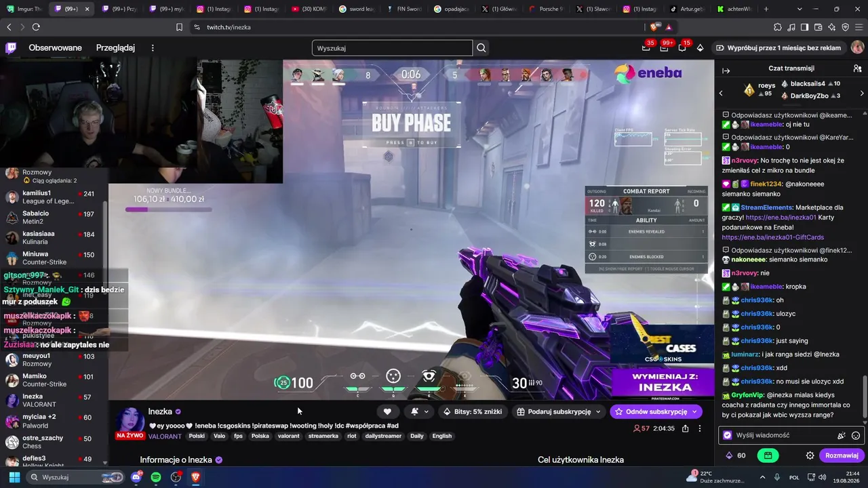
Task: Collapse the stream chat panel
Action: [x=726, y=70]
